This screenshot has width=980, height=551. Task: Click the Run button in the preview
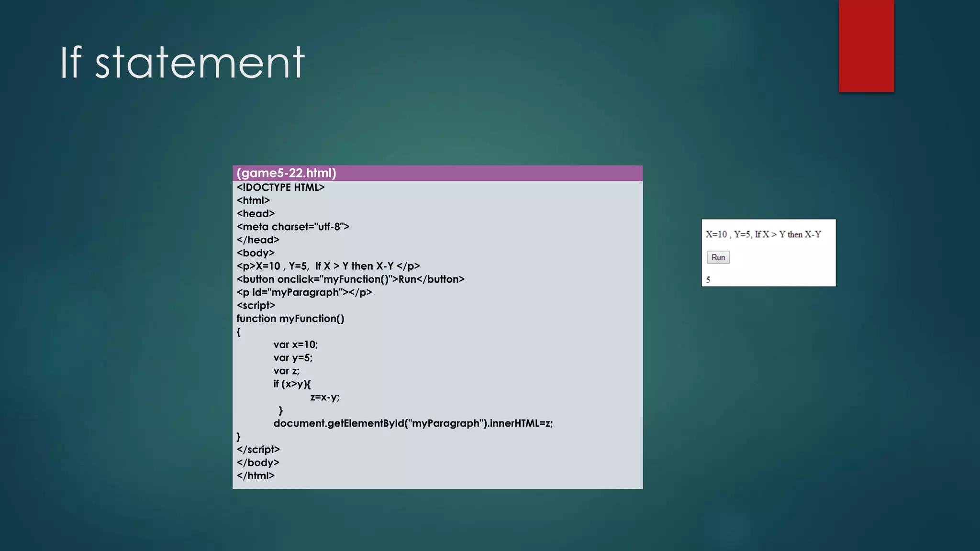click(718, 257)
